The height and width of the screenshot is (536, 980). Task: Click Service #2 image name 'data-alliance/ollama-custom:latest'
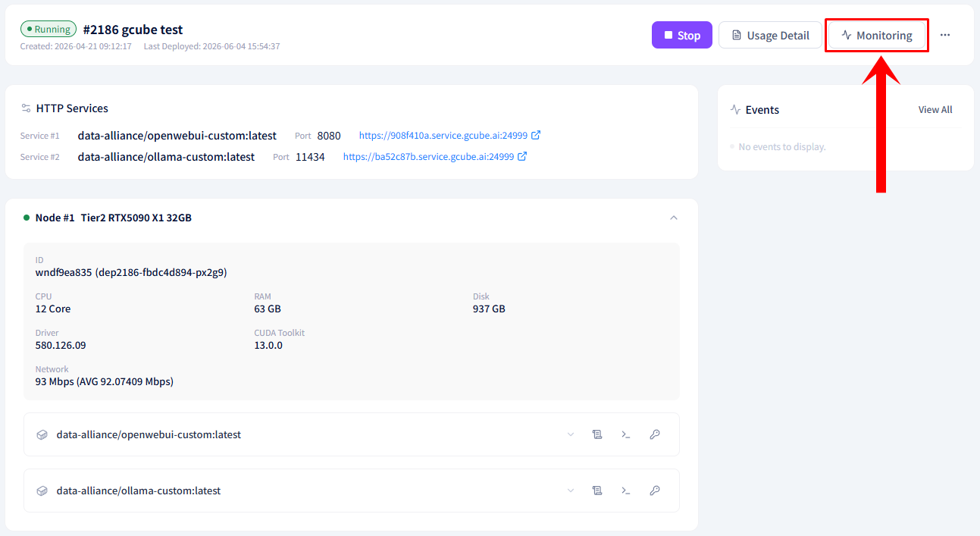tap(166, 157)
